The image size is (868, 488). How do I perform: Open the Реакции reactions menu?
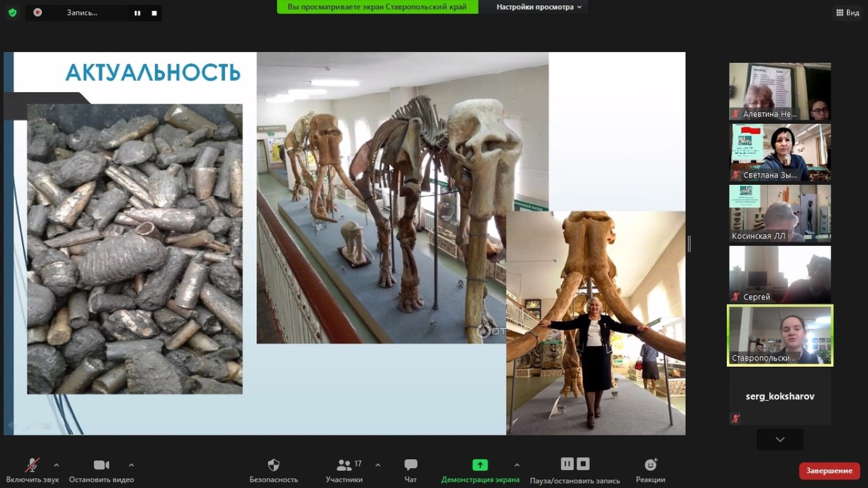(651, 470)
